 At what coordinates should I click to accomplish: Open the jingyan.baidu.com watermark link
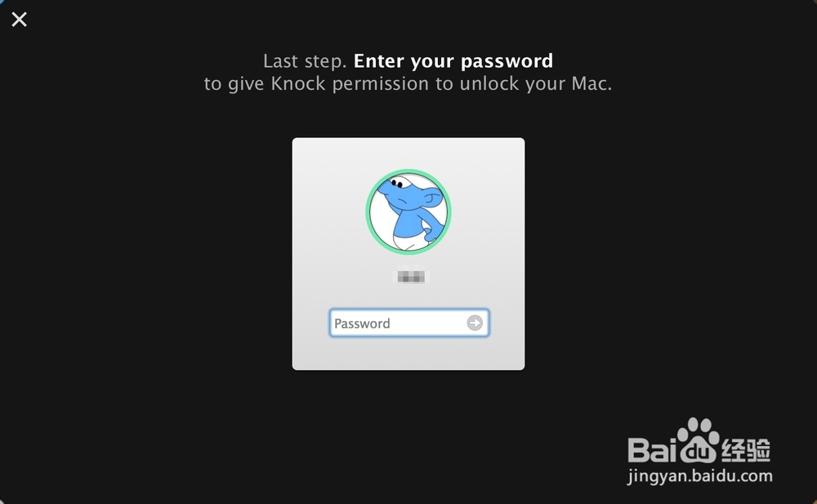(700, 476)
